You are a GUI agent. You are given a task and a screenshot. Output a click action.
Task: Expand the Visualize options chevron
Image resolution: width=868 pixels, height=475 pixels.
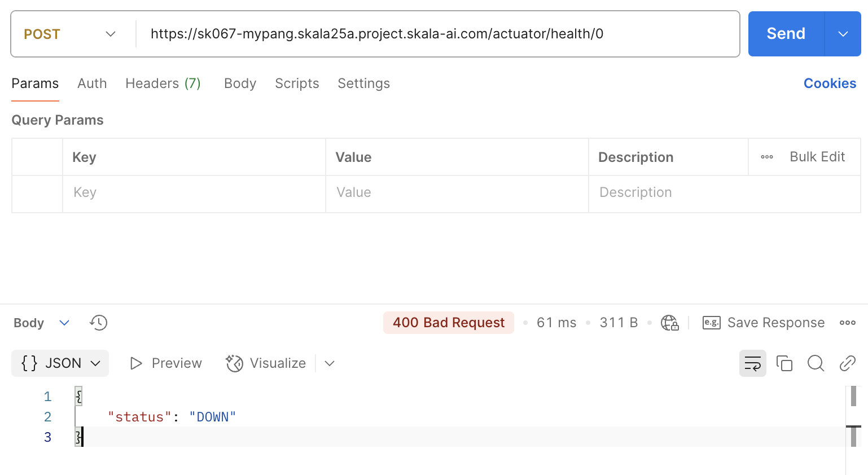[330, 363]
